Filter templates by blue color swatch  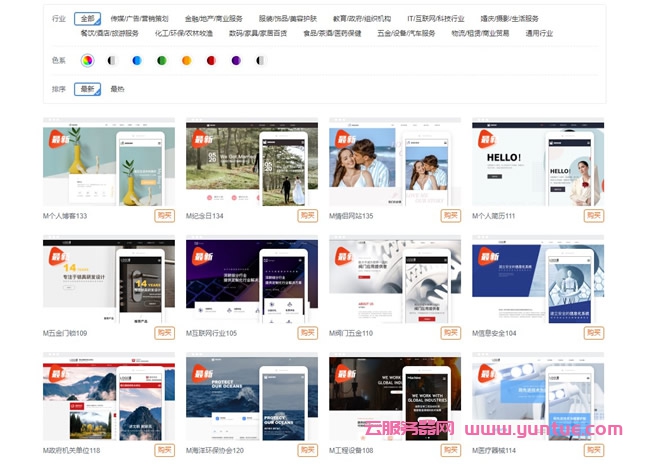pos(136,61)
